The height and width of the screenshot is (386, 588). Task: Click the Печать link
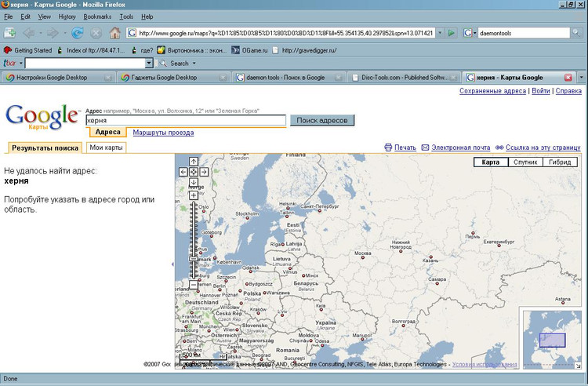[x=405, y=147]
